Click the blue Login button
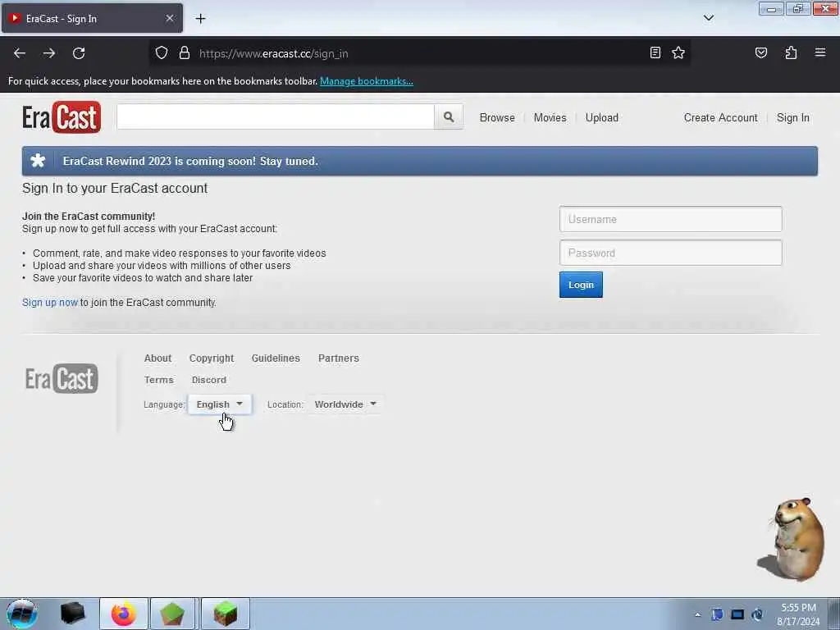This screenshot has width=840, height=630. pos(581,285)
